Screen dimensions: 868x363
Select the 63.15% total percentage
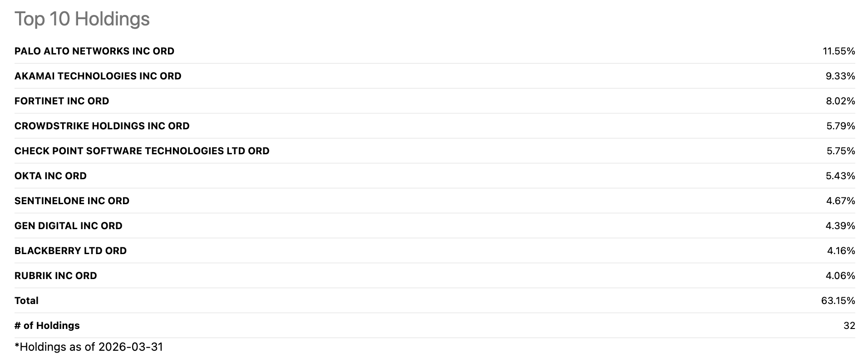838,301
